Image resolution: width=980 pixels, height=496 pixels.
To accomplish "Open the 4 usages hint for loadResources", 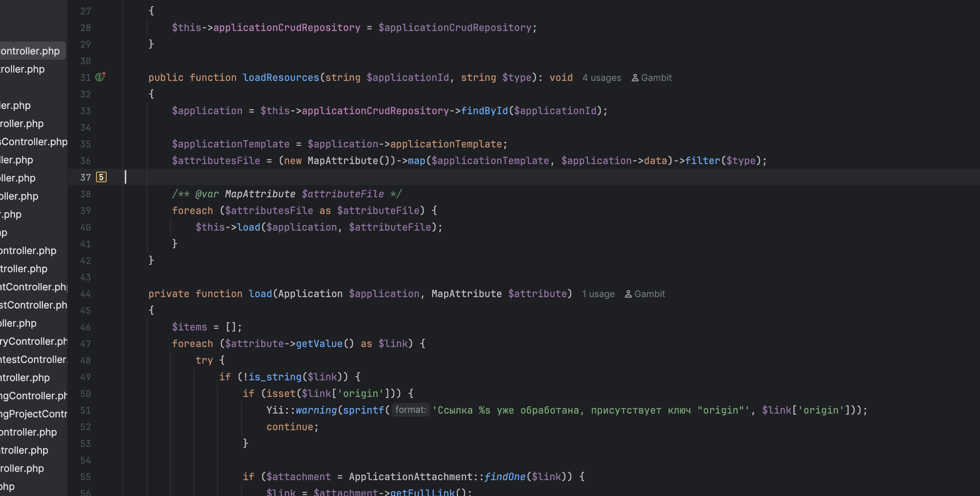I will coord(602,77).
